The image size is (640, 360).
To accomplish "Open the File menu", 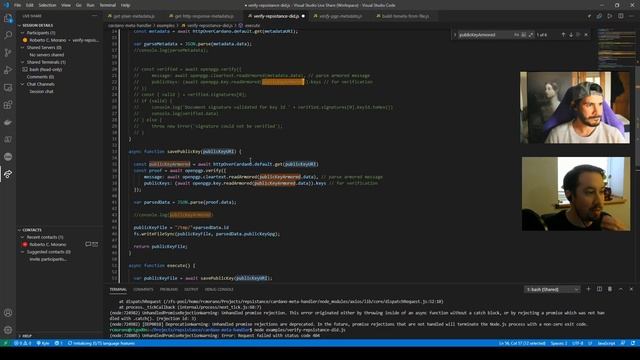I will click(x=17, y=5).
